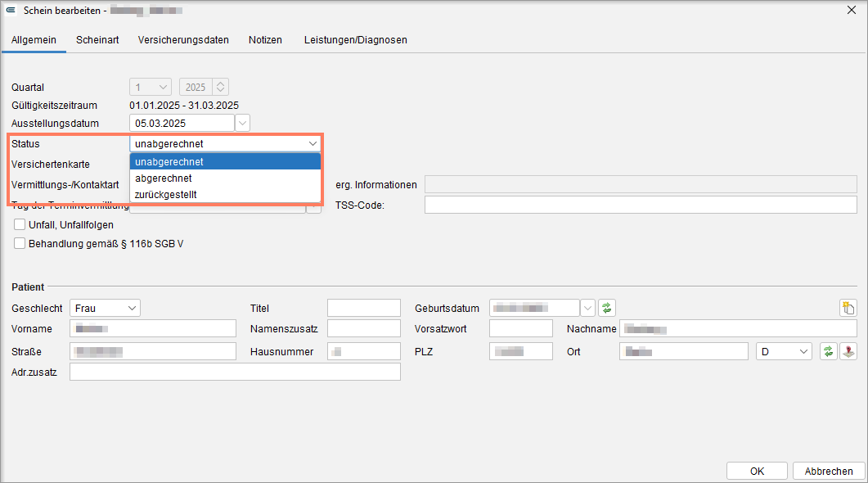This screenshot has height=483, width=868.
Task: Focus the TSS-Code input field
Action: (x=641, y=205)
